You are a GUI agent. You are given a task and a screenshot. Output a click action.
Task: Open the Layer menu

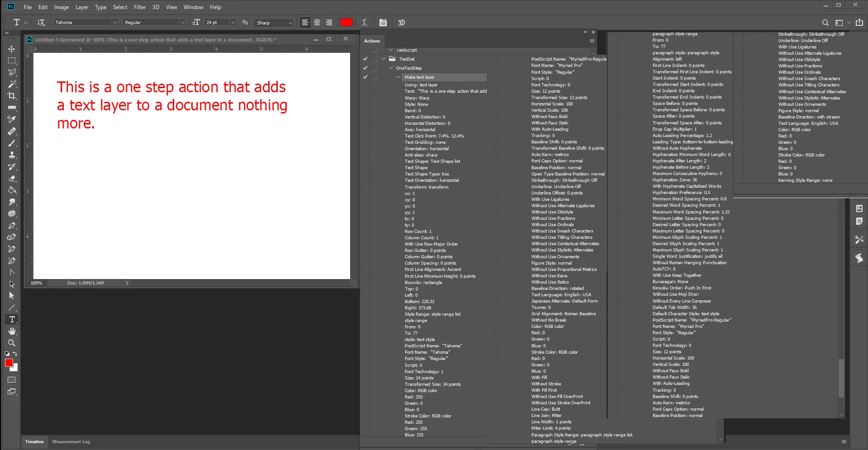[x=82, y=7]
